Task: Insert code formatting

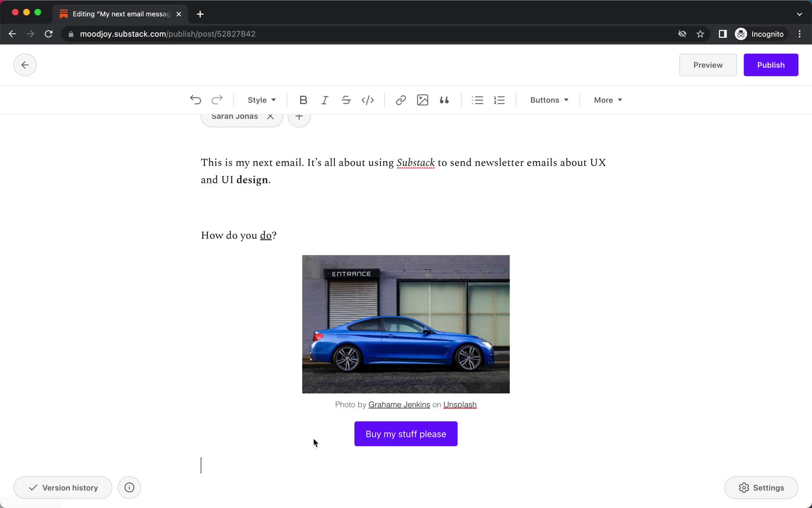Action: point(368,100)
